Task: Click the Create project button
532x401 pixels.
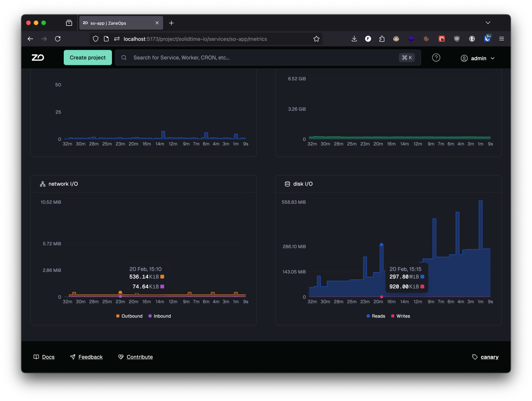Action: click(88, 58)
